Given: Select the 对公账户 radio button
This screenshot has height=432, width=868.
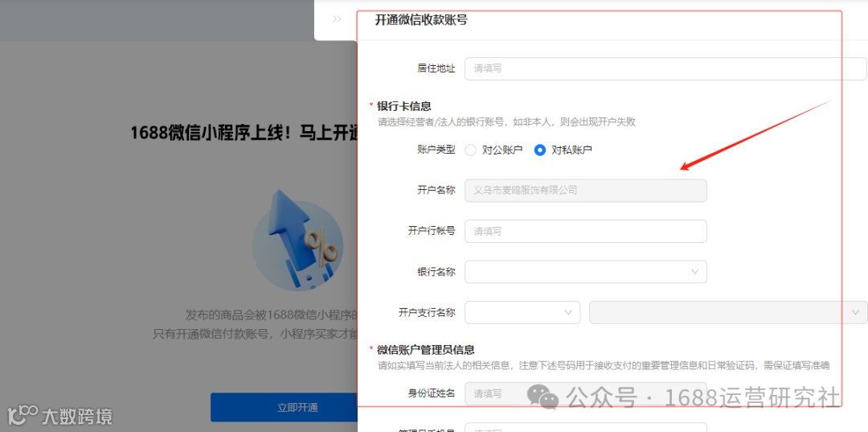Looking at the screenshot, I should pos(470,150).
